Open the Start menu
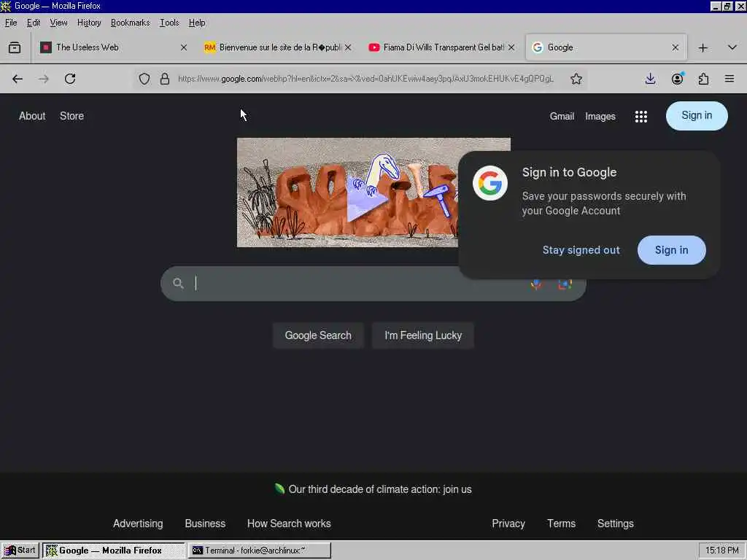The width and height of the screenshot is (747, 560). 20,551
